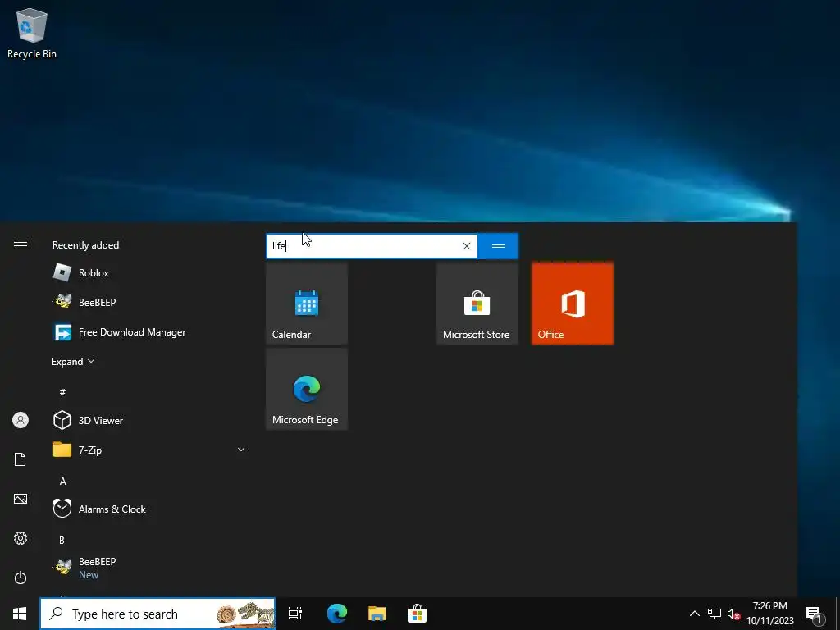Show hidden icons in the system tray
This screenshot has width=840, height=630.
point(694,614)
